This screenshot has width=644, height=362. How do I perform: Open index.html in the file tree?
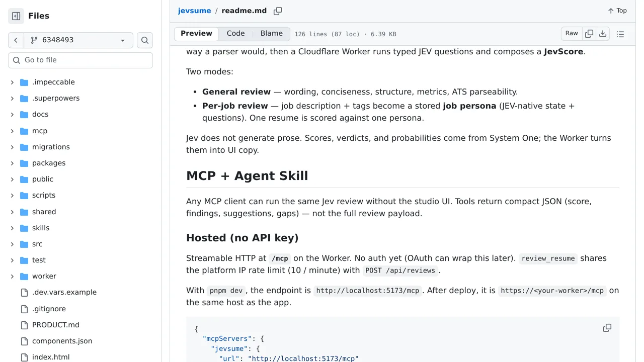pos(51,357)
